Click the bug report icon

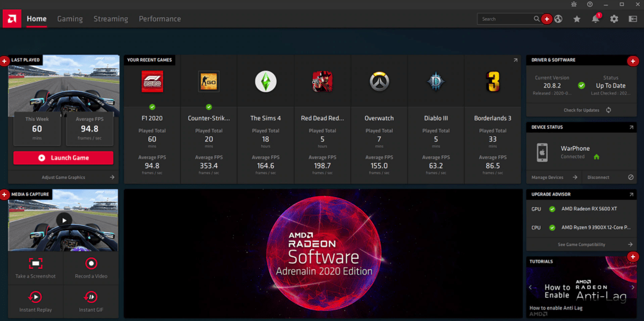[574, 4]
